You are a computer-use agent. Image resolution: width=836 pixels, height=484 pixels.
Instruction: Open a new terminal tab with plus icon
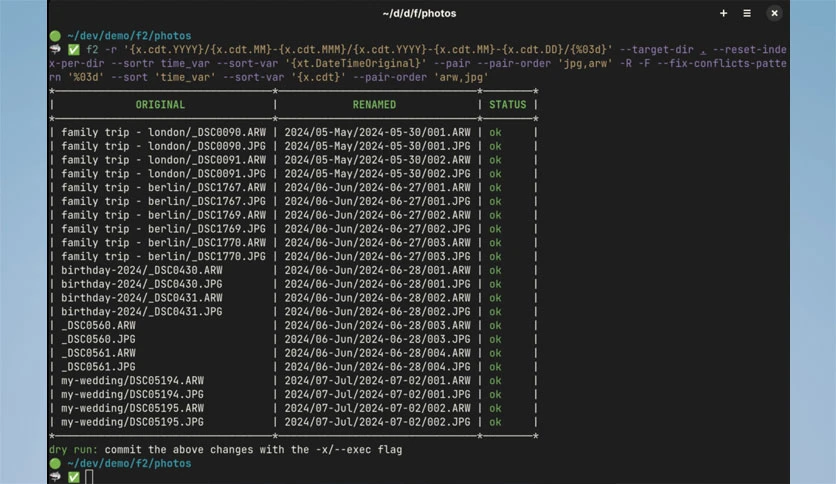[x=723, y=13]
